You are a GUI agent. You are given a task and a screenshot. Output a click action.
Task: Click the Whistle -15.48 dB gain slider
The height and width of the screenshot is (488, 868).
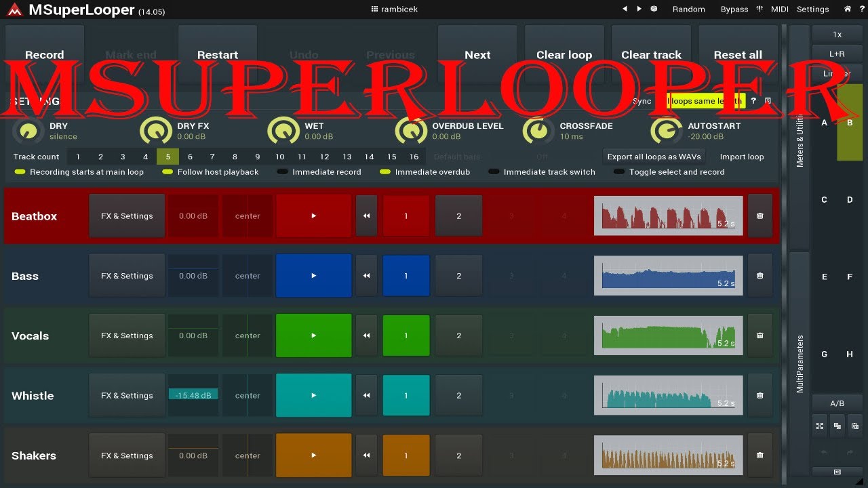point(193,395)
